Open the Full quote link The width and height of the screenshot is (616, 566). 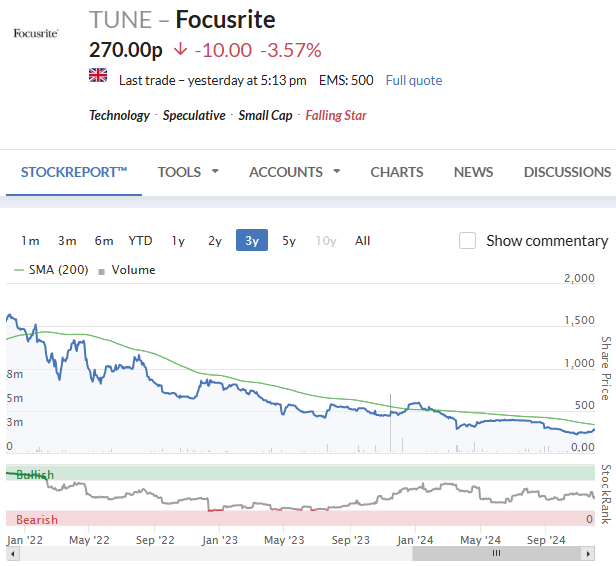(414, 80)
